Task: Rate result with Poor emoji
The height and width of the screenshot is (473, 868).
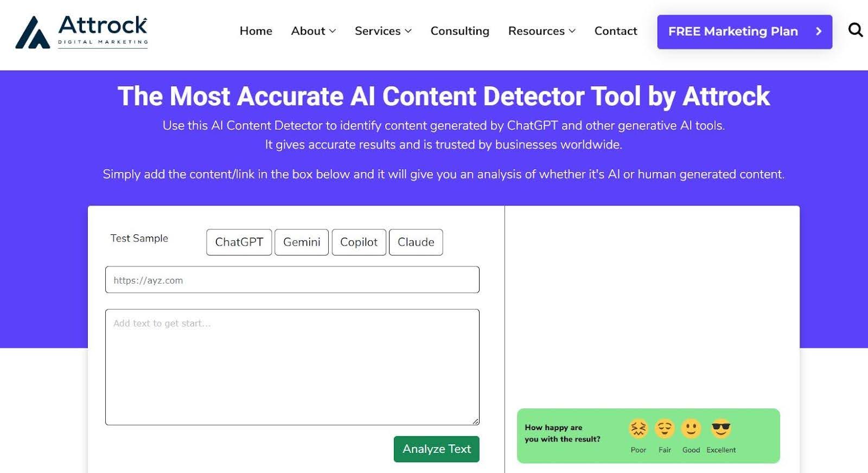Action: tap(639, 429)
